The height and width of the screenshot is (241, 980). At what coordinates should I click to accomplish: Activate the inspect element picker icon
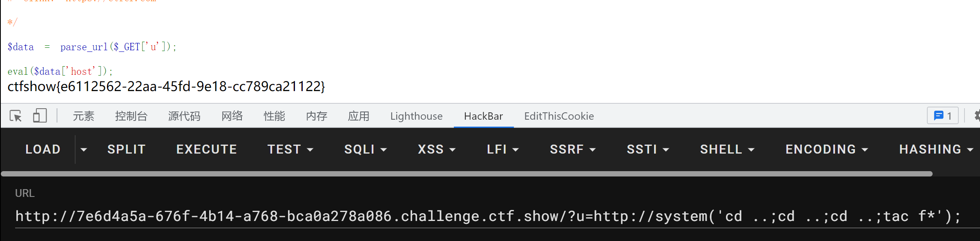pyautogui.click(x=16, y=116)
